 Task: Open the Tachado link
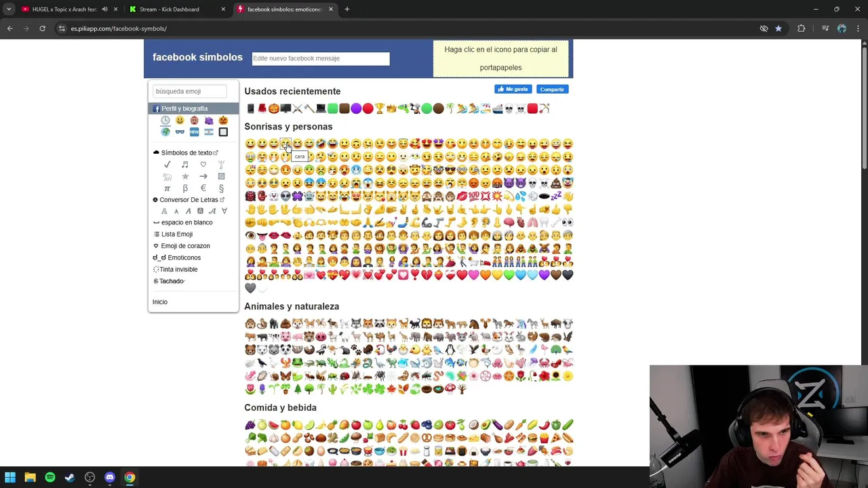[x=172, y=281]
